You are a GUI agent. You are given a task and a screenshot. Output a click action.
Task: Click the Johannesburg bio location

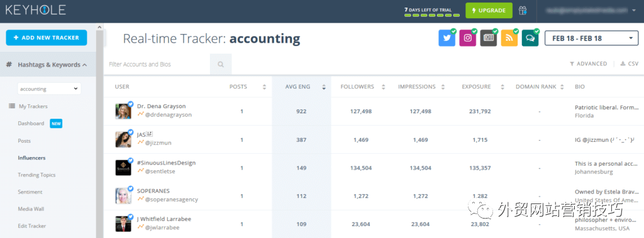[x=594, y=172]
